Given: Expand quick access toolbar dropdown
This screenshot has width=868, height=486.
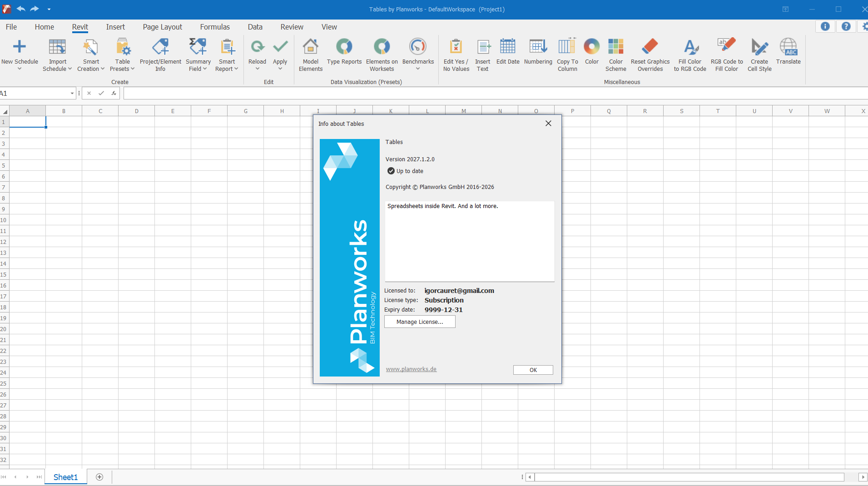Looking at the screenshot, I should (x=49, y=9).
